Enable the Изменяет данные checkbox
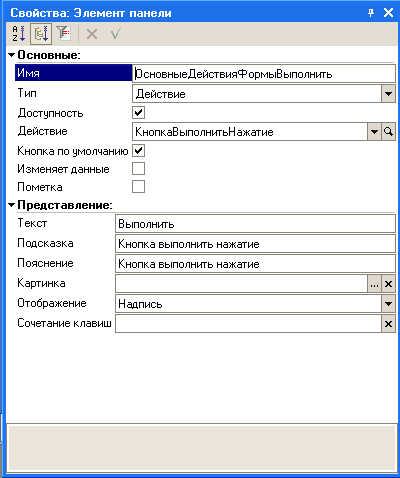The image size is (400, 478). coord(138,169)
